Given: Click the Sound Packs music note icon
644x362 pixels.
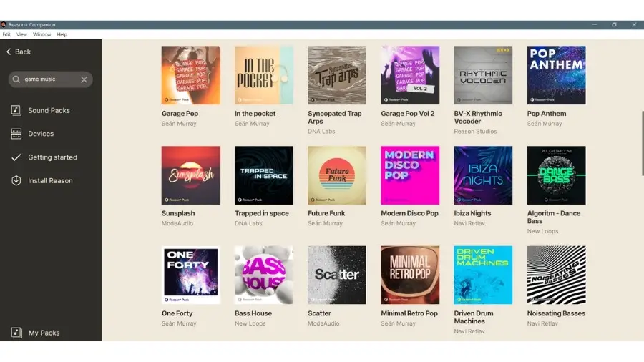Looking at the screenshot, I should coord(16,110).
